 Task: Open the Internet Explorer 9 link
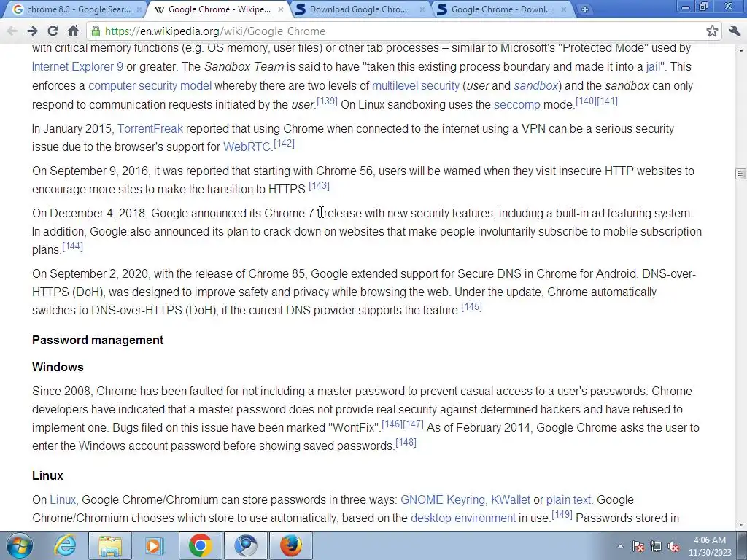pyautogui.click(x=77, y=66)
